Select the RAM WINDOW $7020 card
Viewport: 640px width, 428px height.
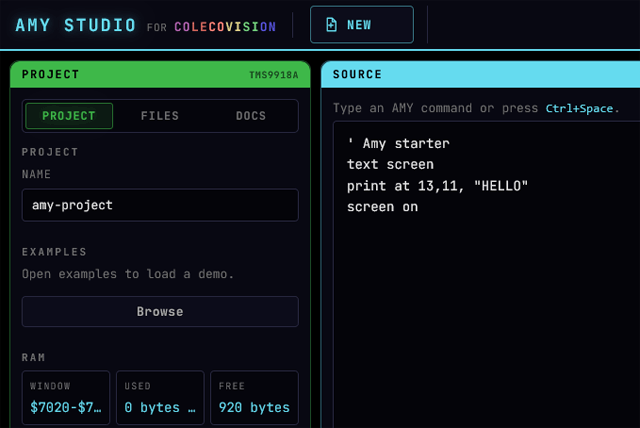pos(66,398)
